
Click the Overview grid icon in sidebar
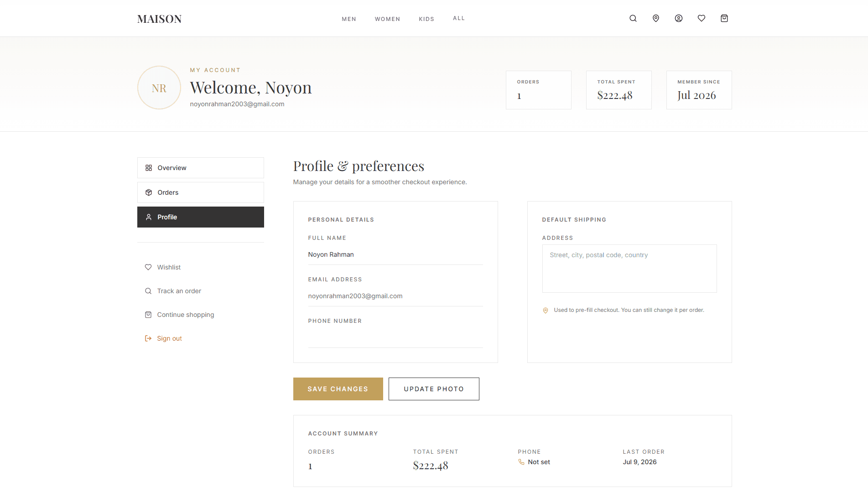[149, 168]
